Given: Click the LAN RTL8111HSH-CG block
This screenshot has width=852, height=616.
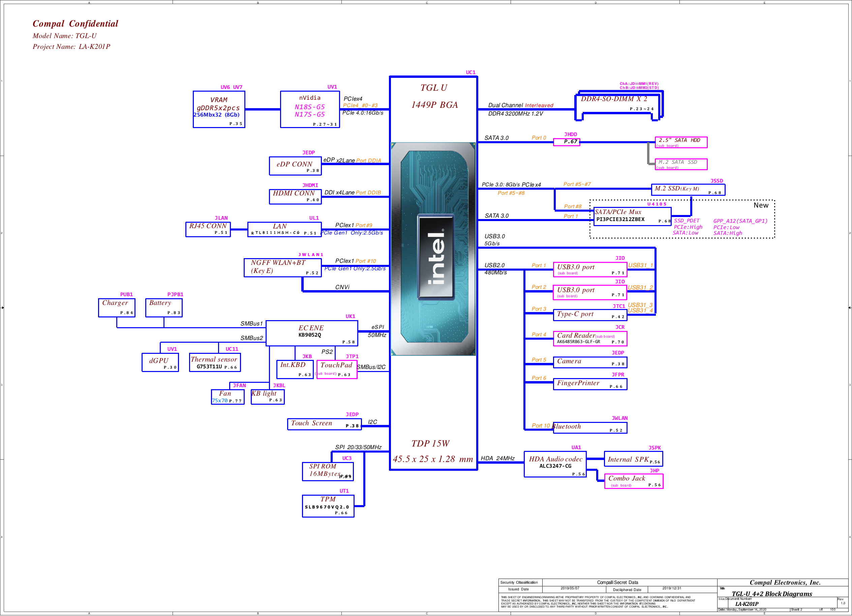Looking at the screenshot, I should (284, 229).
